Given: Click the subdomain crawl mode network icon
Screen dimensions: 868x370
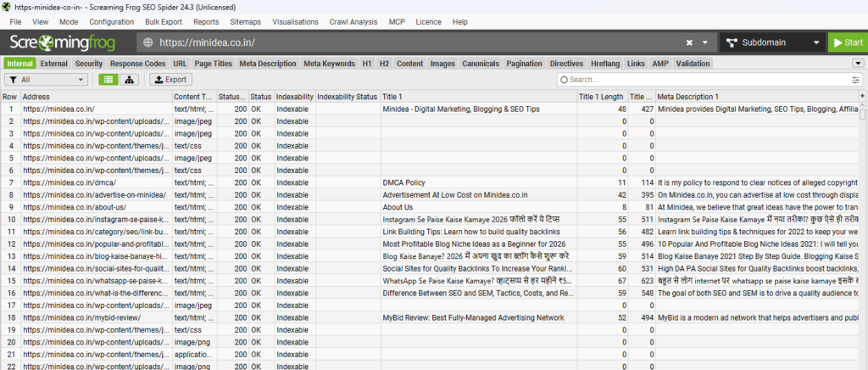Looking at the screenshot, I should (x=732, y=42).
